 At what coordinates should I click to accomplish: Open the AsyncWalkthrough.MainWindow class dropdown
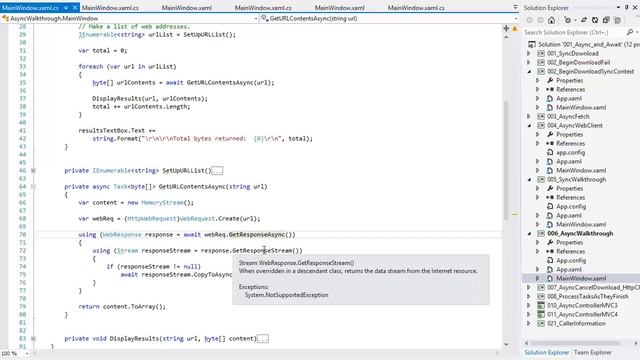tap(256, 18)
